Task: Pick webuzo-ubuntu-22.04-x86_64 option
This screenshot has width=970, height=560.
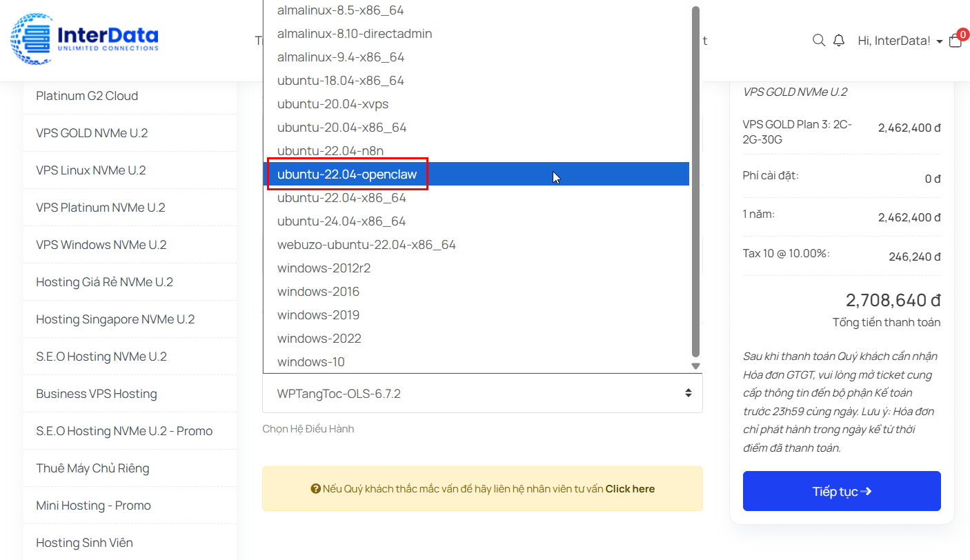Action: click(477, 245)
